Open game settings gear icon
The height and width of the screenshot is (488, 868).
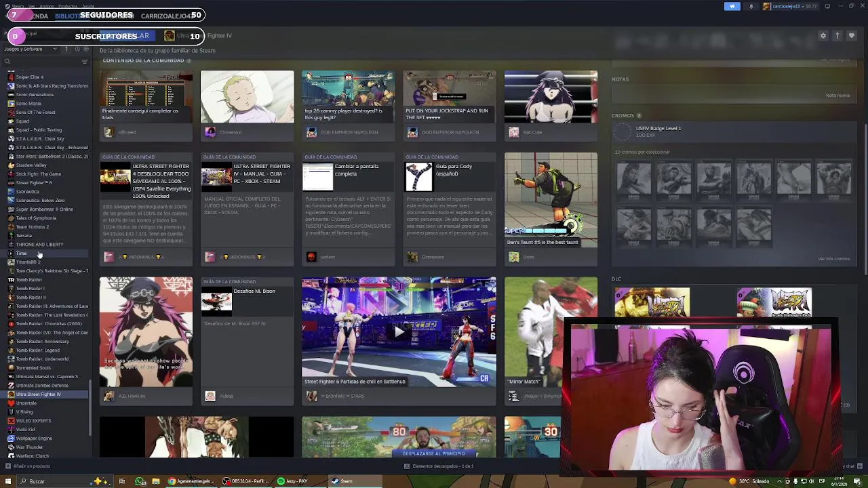click(823, 36)
